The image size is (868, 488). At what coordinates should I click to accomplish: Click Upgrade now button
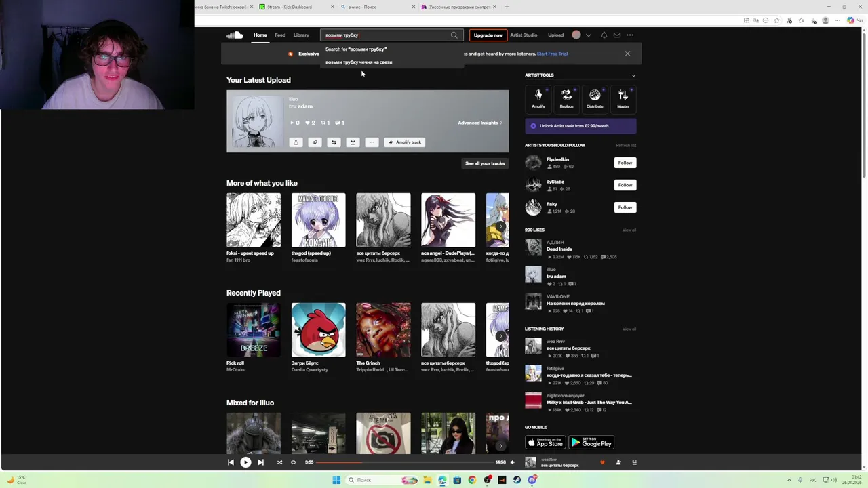[488, 35]
